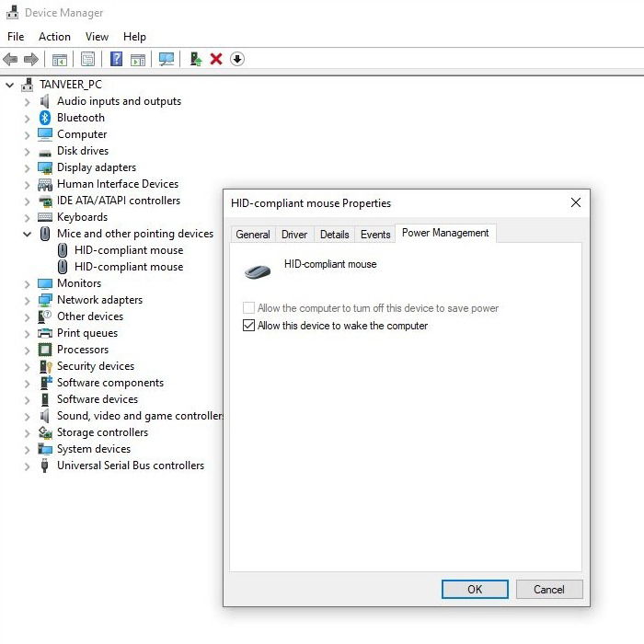Click the Cancel button
Image resolution: width=644 pixels, height=644 pixels.
[549, 590]
